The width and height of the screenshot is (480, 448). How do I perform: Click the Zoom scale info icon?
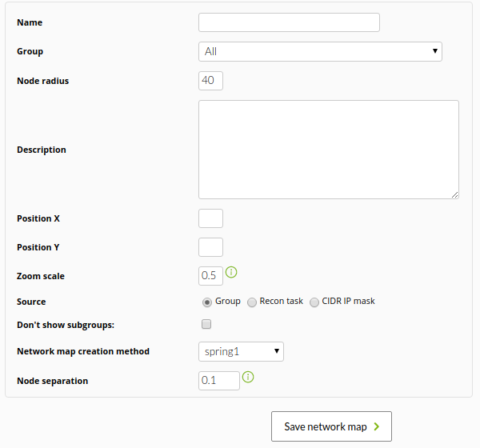[231, 272]
